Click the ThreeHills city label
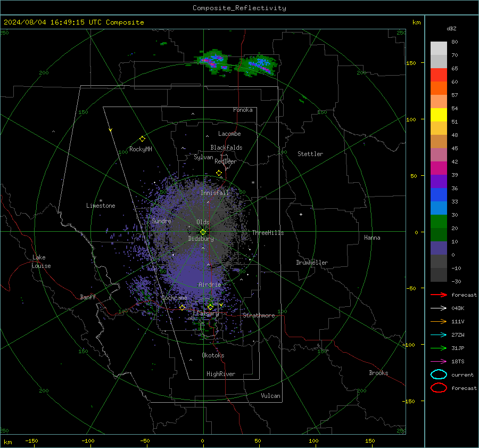The height and width of the screenshot is (448, 479). coord(268,233)
